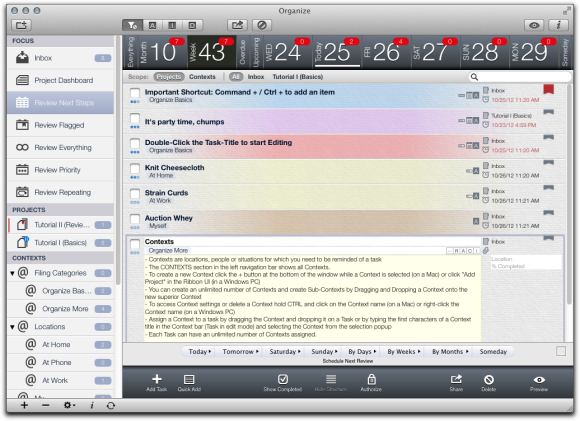Open Review Everything in sidebar
580x421 pixels.
61,147
